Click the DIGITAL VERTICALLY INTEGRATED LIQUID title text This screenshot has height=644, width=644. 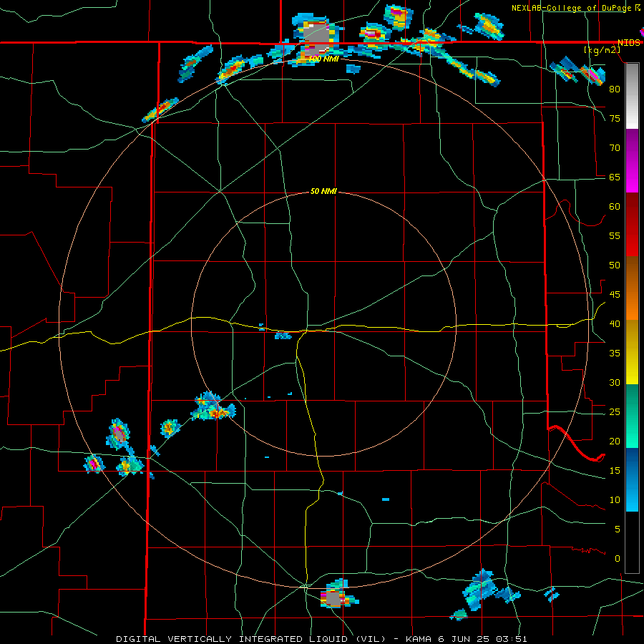pyautogui.click(x=250, y=639)
